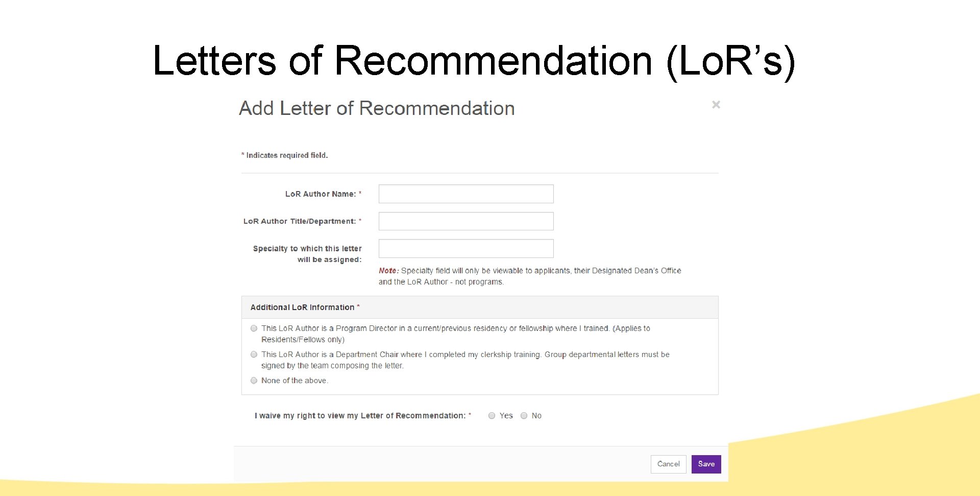This screenshot has height=496, width=980.
Task: Click the LoR Author Name label
Action: point(321,194)
